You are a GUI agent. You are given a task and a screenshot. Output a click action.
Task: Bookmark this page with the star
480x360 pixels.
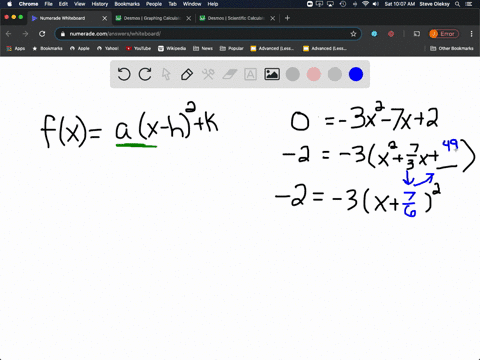[x=353, y=34]
